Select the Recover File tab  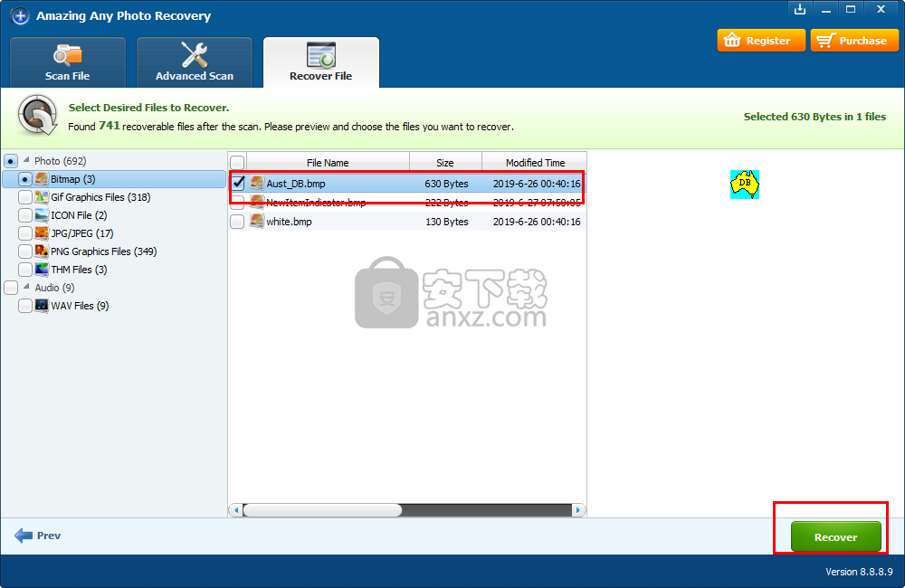321,62
